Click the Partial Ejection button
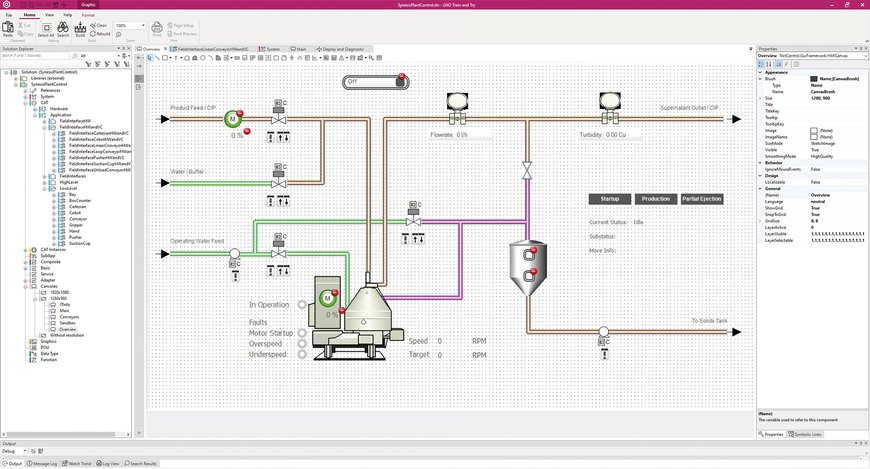 [702, 199]
